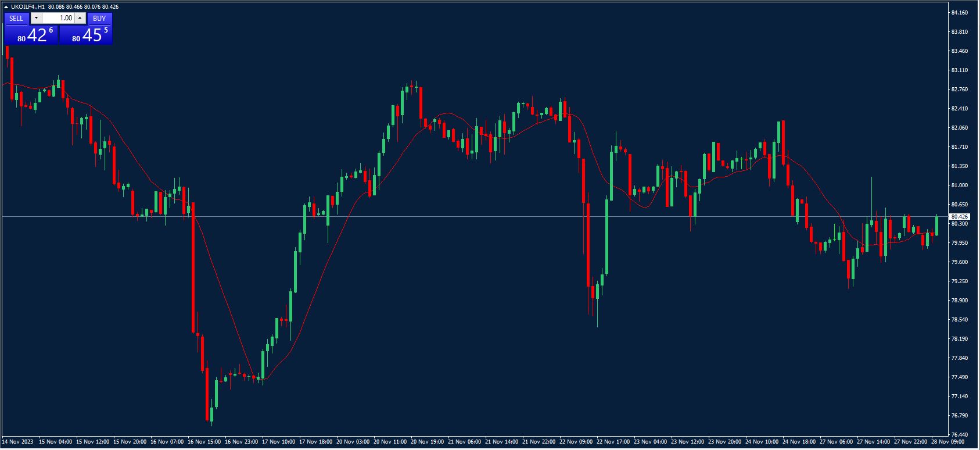The height and width of the screenshot is (450, 980).
Task: Buy at the 80.455 ask price tile
Action: point(85,35)
